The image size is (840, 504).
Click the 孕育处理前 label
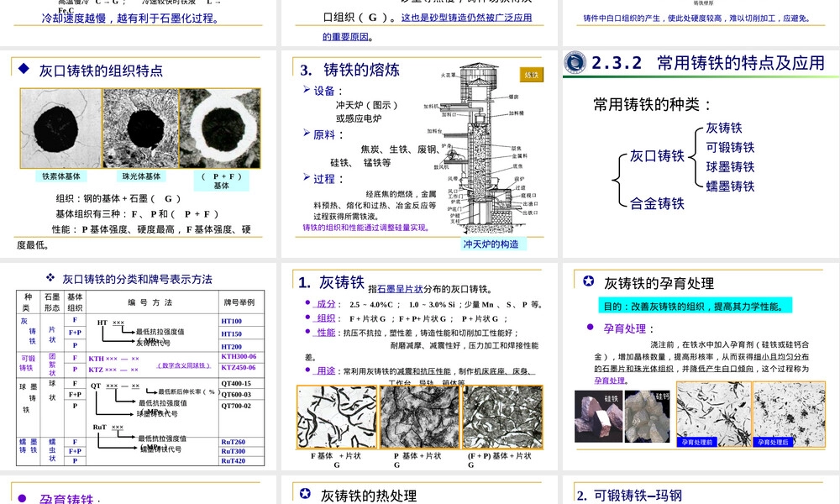pos(697,442)
